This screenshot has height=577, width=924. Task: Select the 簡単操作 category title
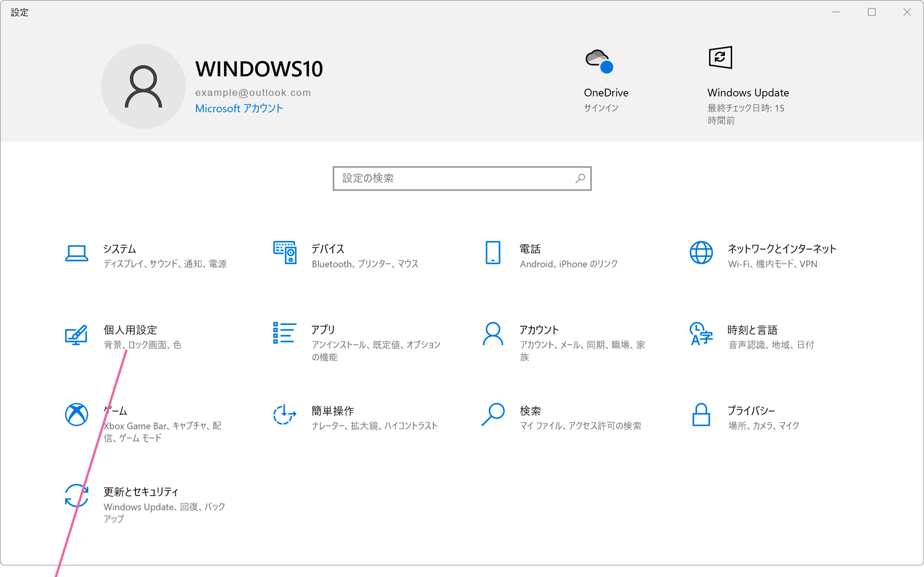333,411
